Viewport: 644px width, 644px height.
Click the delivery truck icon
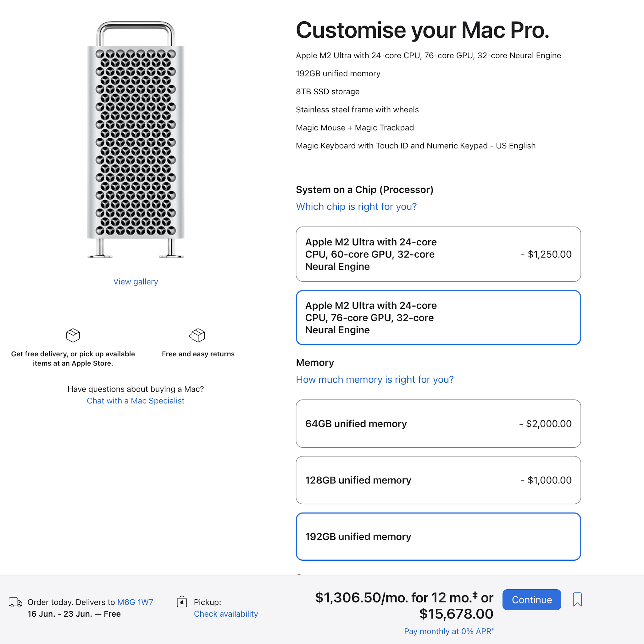pyautogui.click(x=15, y=602)
